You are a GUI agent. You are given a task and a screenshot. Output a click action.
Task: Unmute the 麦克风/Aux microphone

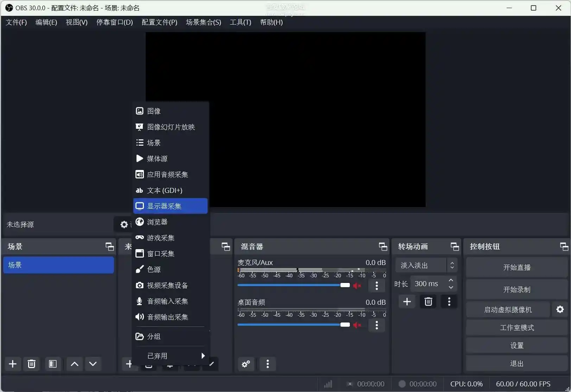[357, 285]
